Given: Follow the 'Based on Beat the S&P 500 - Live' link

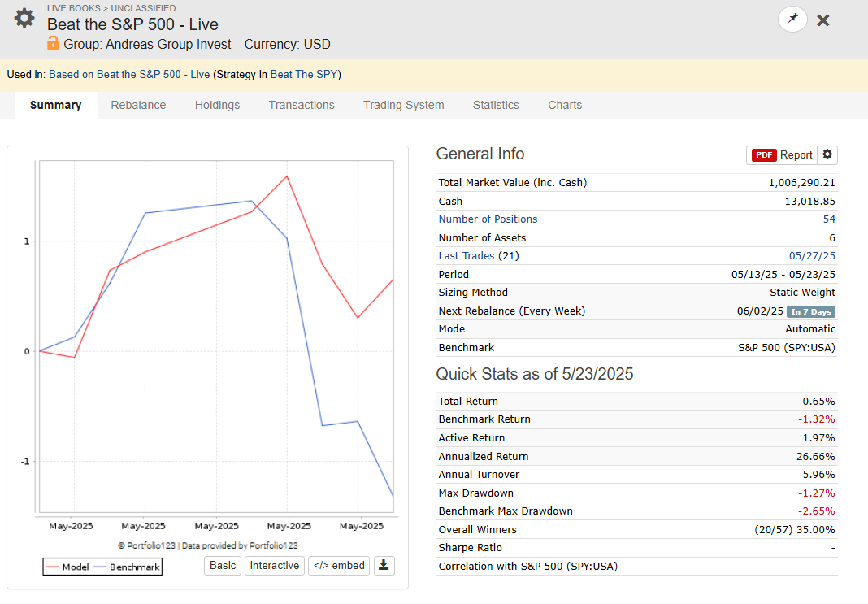Looking at the screenshot, I should (x=129, y=74).
